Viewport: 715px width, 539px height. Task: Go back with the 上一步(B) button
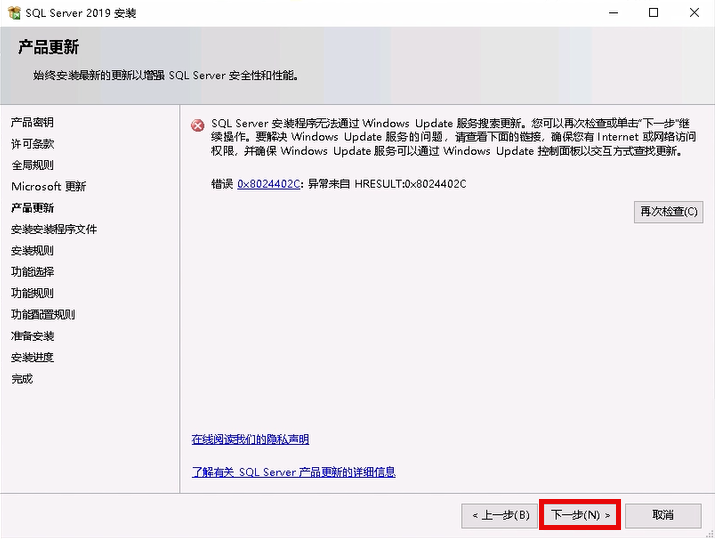500,515
